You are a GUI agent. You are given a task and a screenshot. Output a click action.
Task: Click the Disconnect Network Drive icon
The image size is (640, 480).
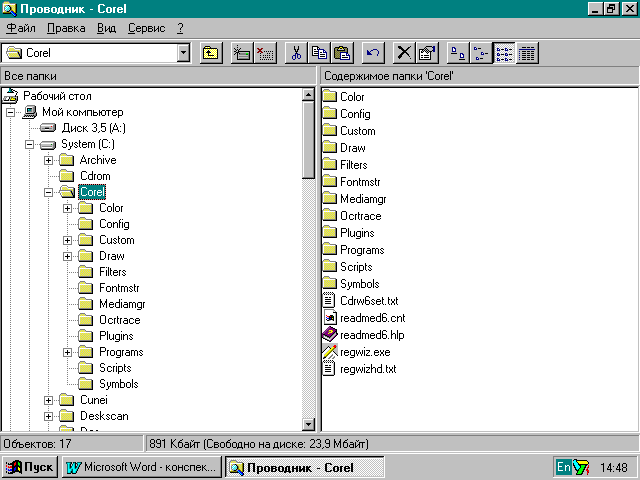pyautogui.click(x=265, y=53)
